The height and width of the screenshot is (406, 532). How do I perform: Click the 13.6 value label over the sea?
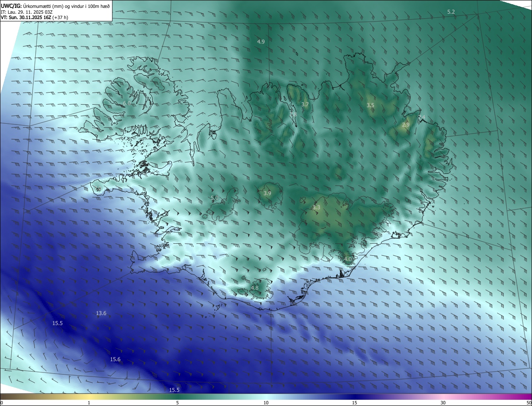pyautogui.click(x=101, y=313)
